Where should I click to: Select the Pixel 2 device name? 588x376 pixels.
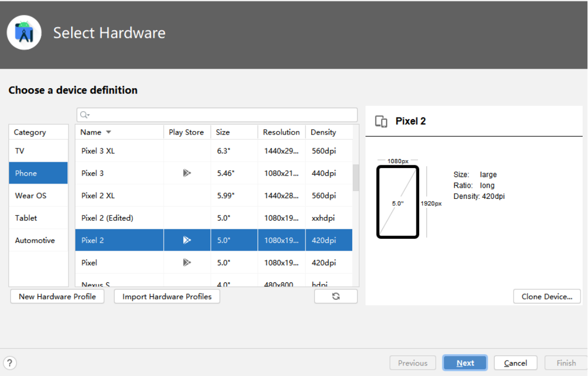(x=92, y=240)
